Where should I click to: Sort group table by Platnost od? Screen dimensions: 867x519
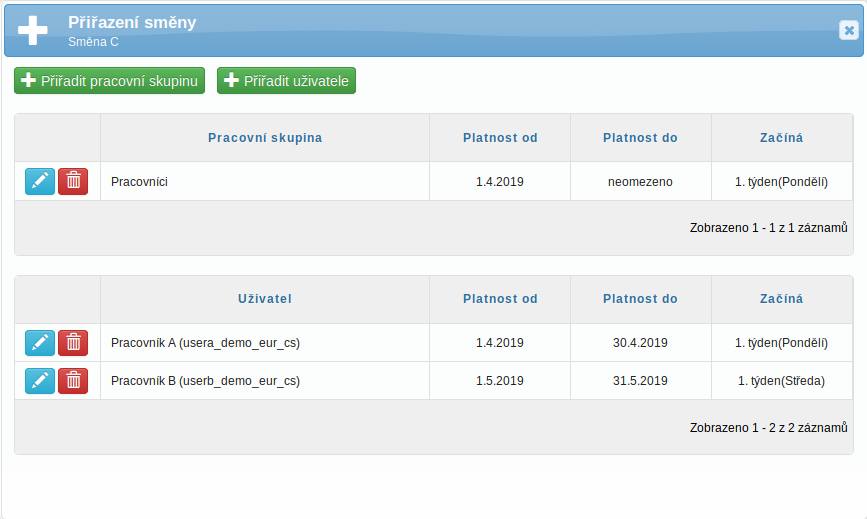(x=500, y=138)
